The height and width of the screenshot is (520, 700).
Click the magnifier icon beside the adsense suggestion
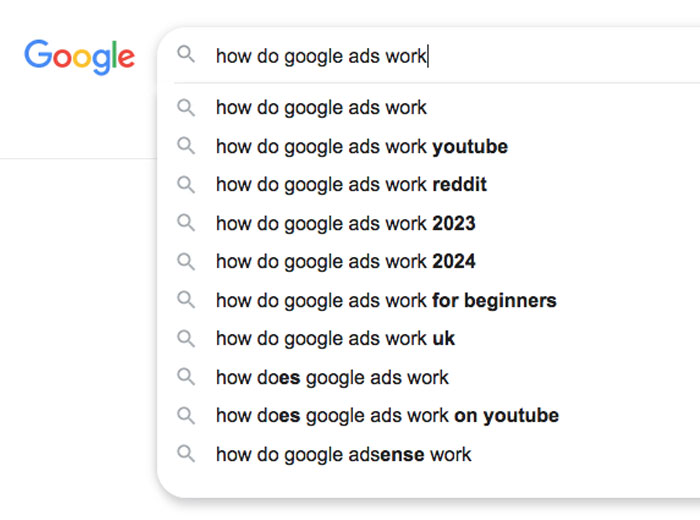pos(186,454)
